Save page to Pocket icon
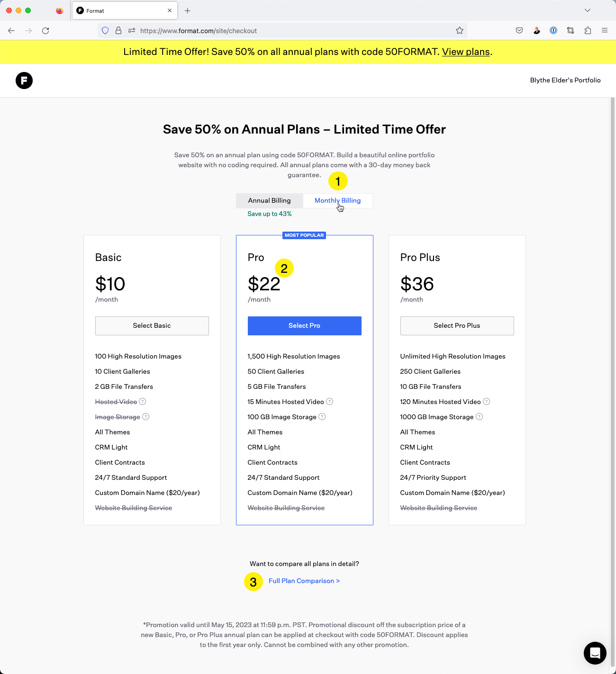616x674 pixels. point(519,31)
